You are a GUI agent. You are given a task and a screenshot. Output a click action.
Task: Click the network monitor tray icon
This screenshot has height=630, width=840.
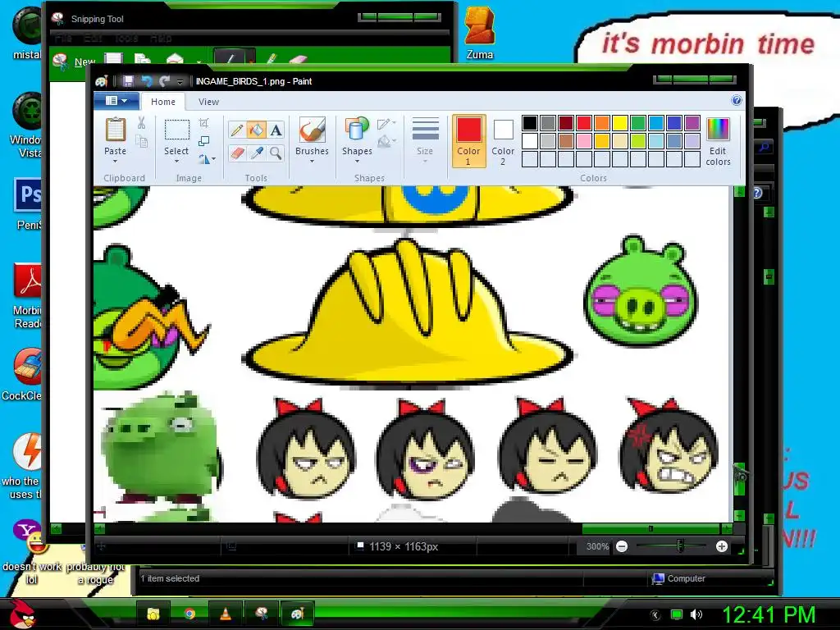click(676, 614)
